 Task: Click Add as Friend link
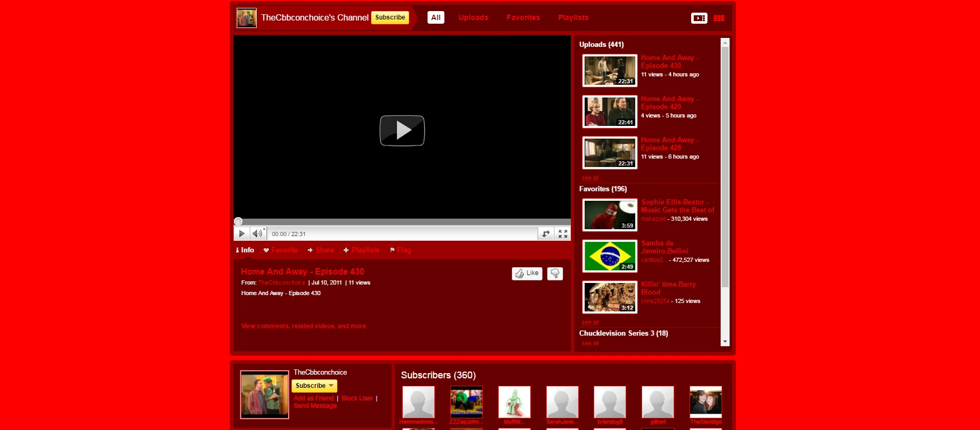point(314,398)
